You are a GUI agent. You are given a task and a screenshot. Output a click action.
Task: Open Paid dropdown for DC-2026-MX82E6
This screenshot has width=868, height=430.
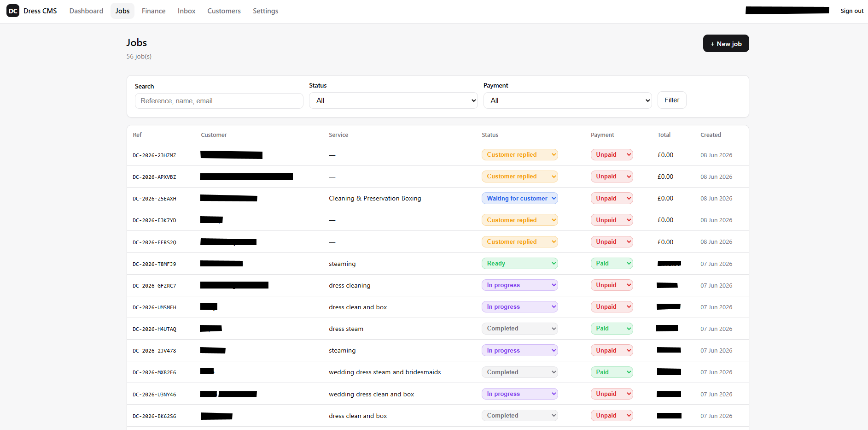tap(612, 372)
